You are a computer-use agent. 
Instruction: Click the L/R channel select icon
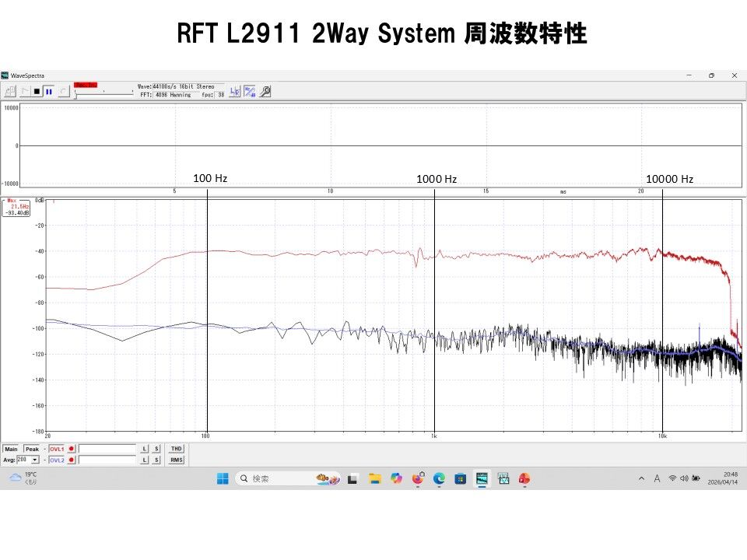tap(235, 92)
